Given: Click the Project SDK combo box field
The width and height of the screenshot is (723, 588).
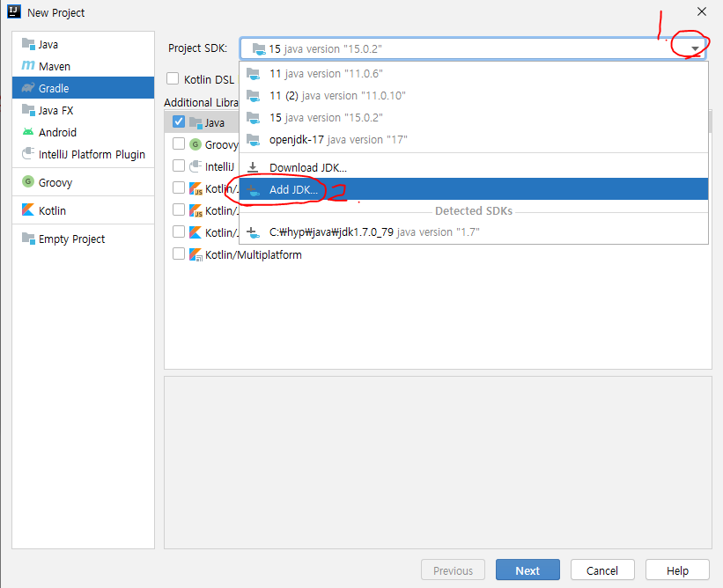Looking at the screenshot, I should (473, 48).
